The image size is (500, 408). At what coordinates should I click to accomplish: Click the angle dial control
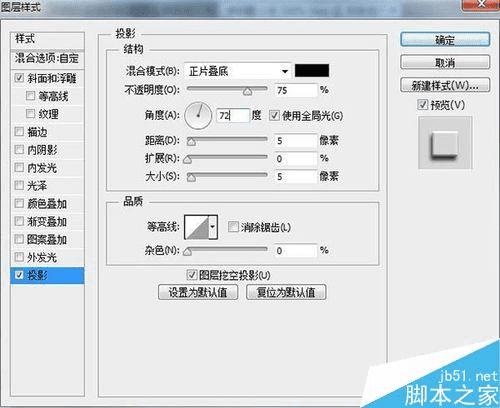tap(198, 116)
